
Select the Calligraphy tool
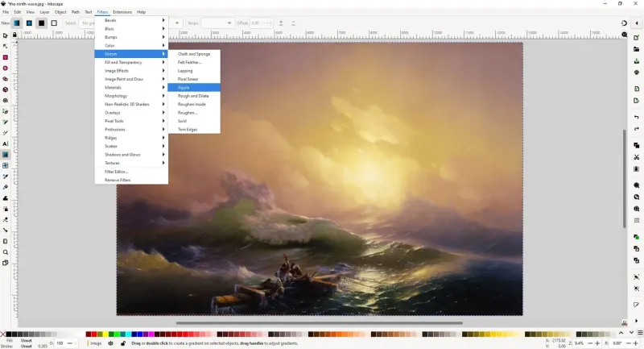6,133
